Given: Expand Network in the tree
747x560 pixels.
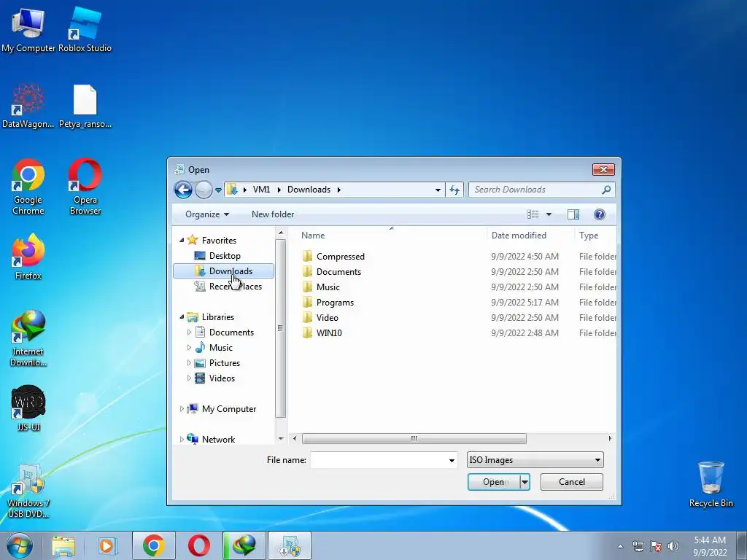Looking at the screenshot, I should pyautogui.click(x=182, y=439).
